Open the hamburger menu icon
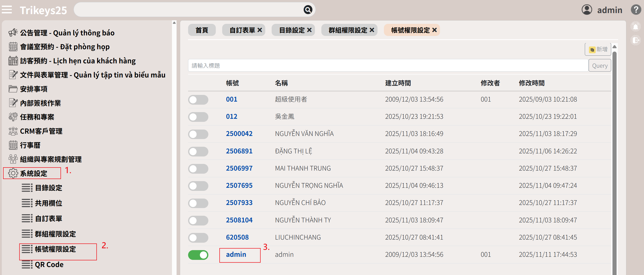644x275 pixels. coord(7,10)
